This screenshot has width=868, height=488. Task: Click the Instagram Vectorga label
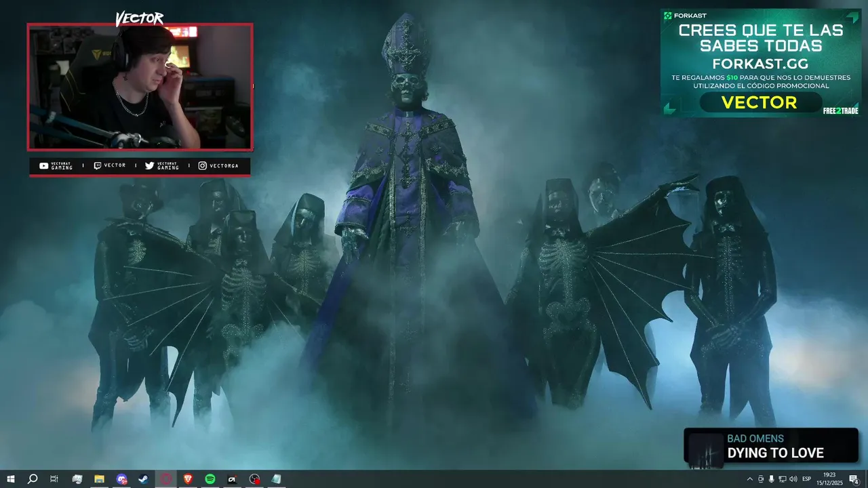coord(218,166)
